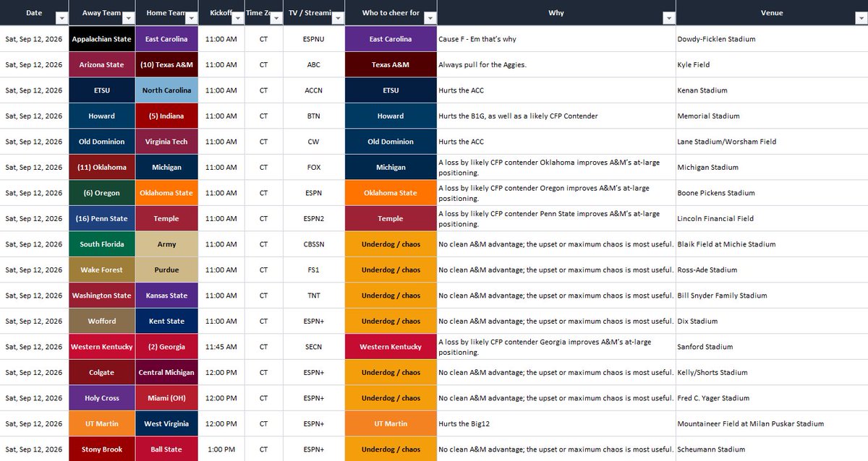Select the Western Kentucky cheer-for cell
The height and width of the screenshot is (461, 868).
pyautogui.click(x=391, y=347)
